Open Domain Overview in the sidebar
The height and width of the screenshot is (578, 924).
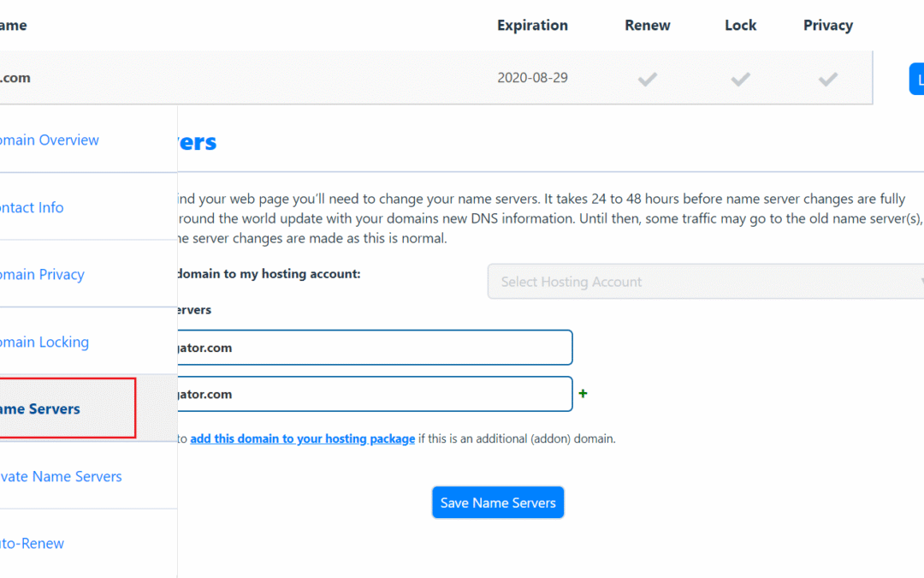[x=50, y=140]
